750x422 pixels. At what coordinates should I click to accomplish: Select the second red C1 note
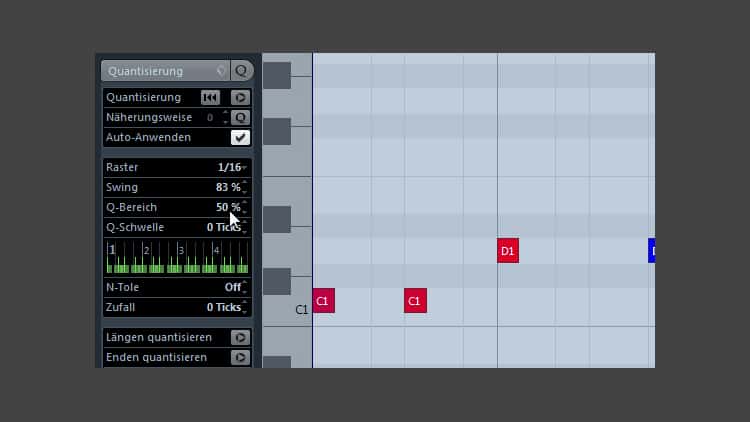point(415,301)
